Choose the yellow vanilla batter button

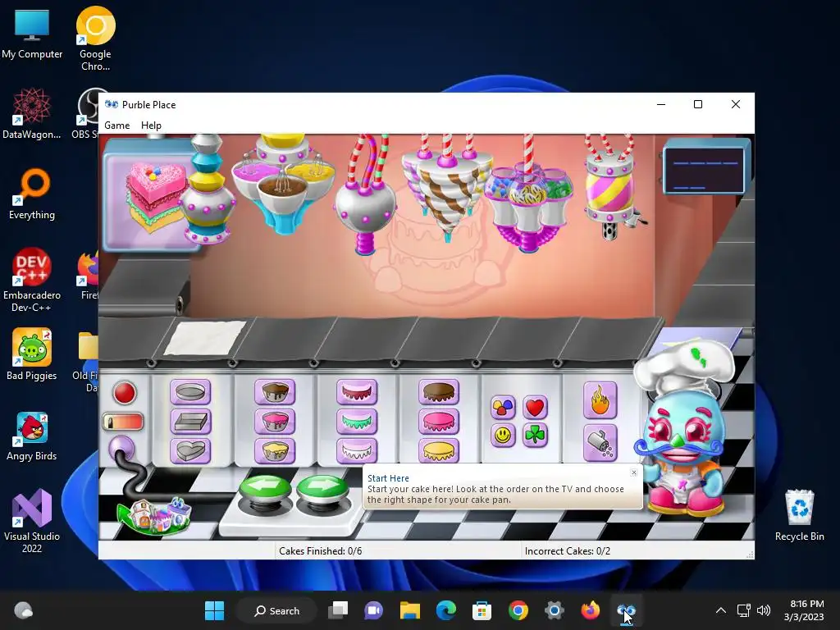275,450
